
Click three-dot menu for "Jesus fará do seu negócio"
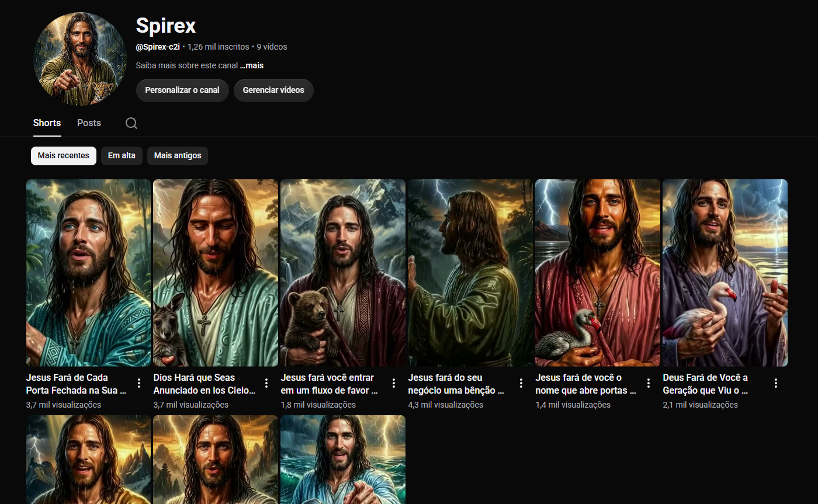[521, 383]
